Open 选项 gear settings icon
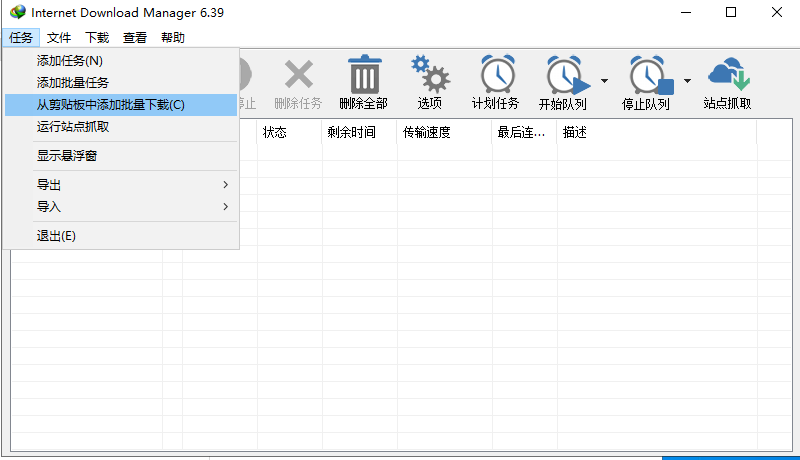The image size is (800, 460). 430,76
